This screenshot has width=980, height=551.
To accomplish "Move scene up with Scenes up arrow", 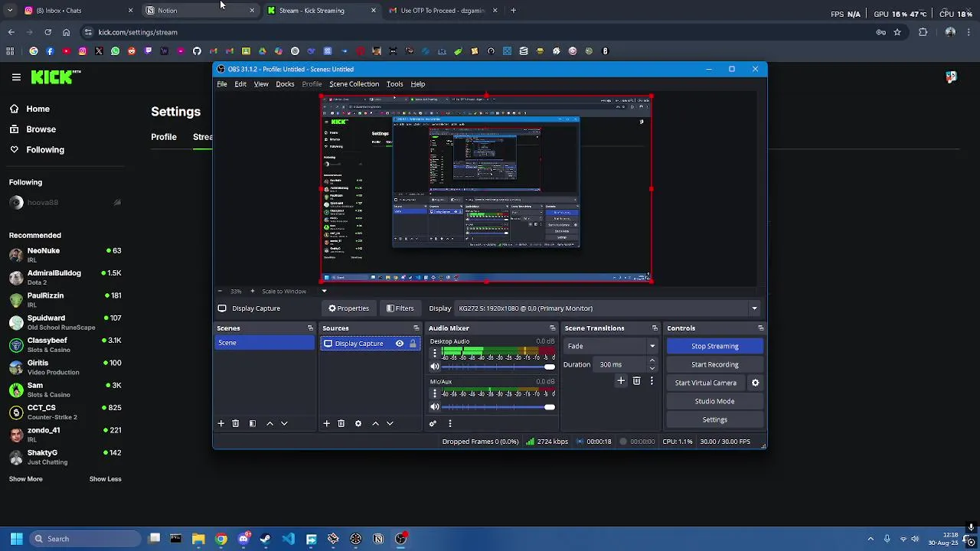I will click(x=269, y=423).
